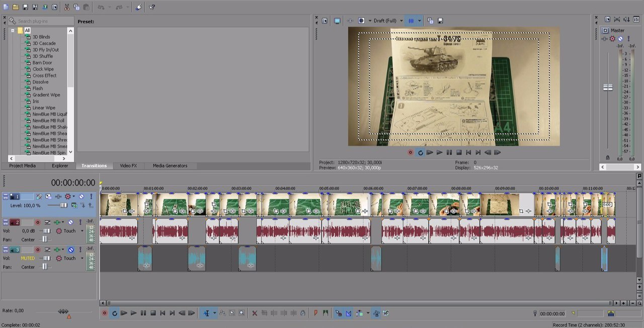Select the Envelope edit tool
The width and height of the screenshot is (644, 328).
[x=222, y=313]
